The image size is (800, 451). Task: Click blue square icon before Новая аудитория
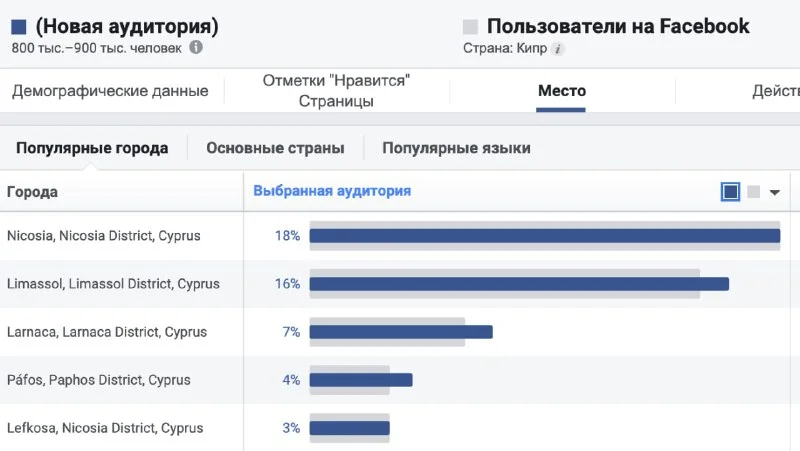(x=19, y=27)
